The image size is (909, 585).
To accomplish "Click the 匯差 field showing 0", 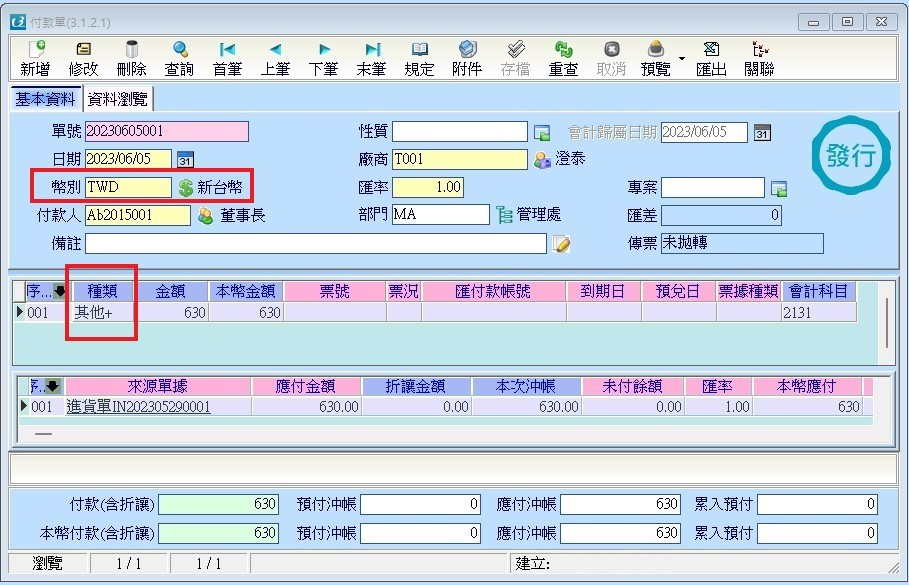I will pyautogui.click(x=721, y=216).
